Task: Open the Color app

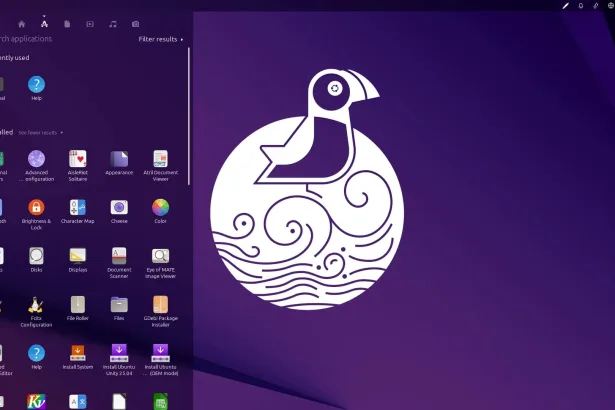Action: [x=160, y=208]
